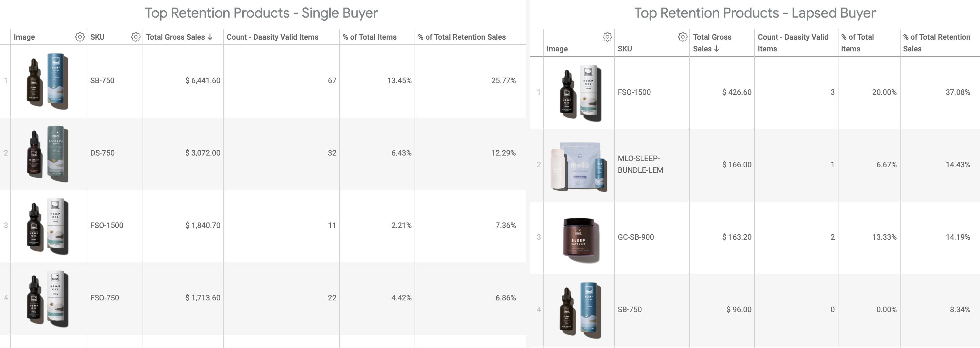980x348 pixels.
Task: Sort Single Buyer table by Total Gross Sales
Action: [x=179, y=37]
